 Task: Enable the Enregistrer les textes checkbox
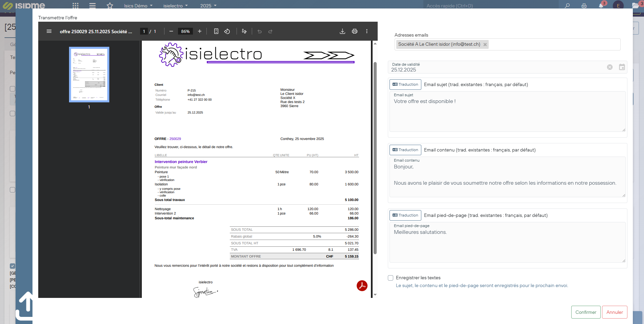click(x=391, y=278)
